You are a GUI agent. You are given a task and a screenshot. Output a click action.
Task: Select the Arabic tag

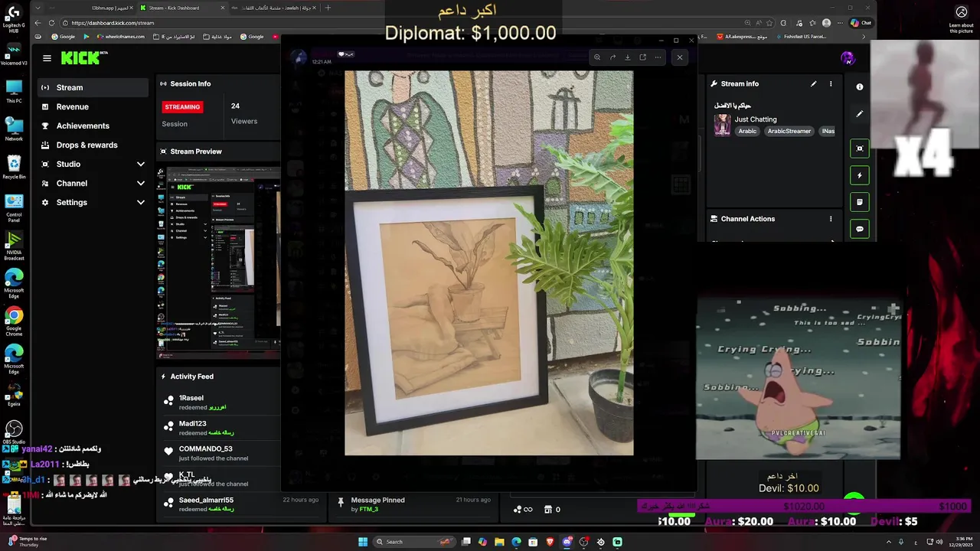747,131
